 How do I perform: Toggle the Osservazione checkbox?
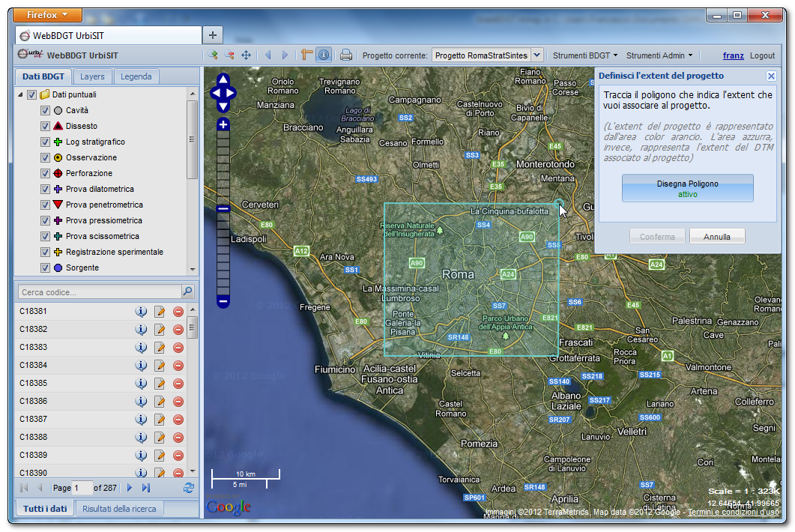click(x=45, y=157)
